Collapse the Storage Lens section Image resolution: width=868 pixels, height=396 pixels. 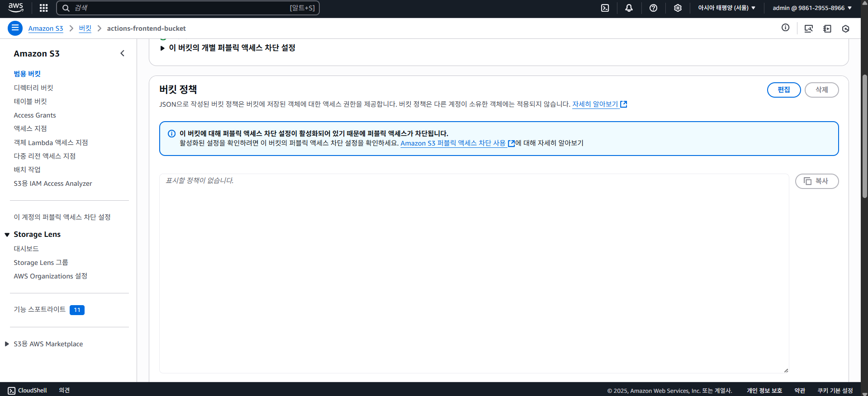[7, 235]
